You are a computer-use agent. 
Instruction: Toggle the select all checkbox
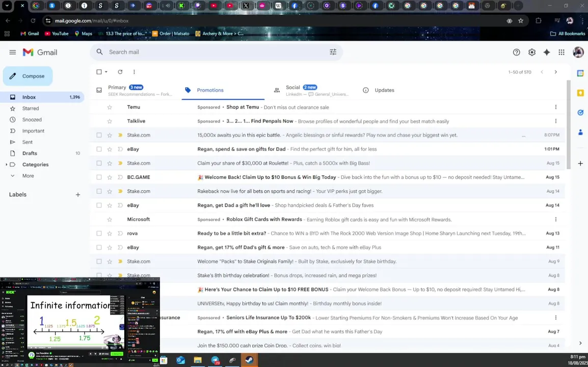[x=99, y=72]
